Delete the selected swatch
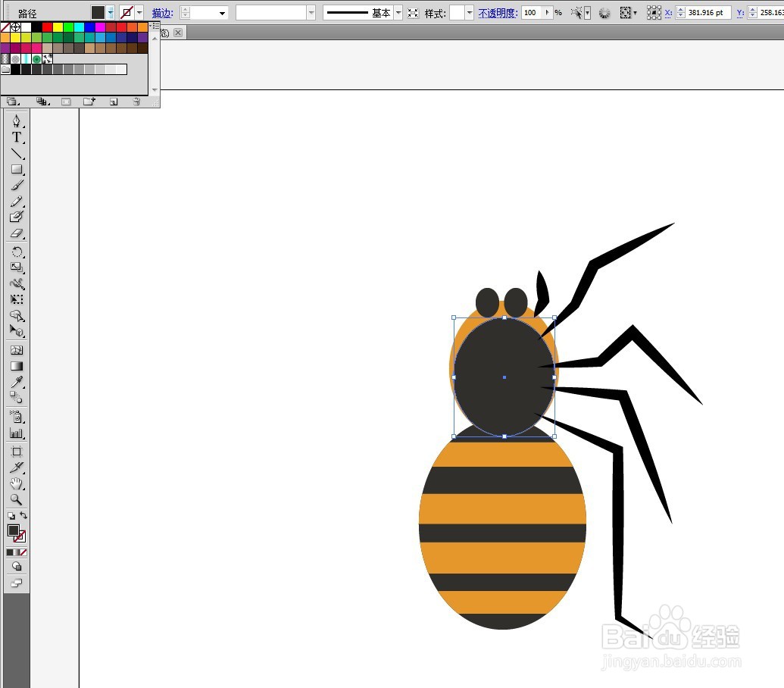This screenshot has height=688, width=784. click(x=136, y=102)
